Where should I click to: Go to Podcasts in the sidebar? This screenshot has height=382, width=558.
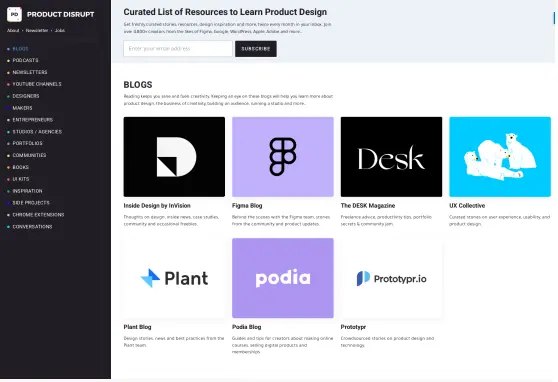pyautogui.click(x=25, y=61)
